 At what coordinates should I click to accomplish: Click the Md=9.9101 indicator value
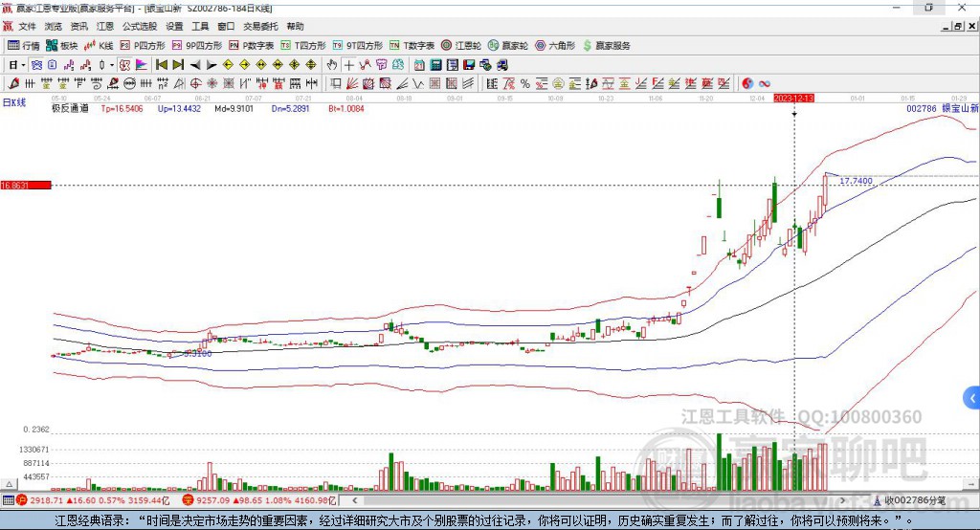click(x=234, y=109)
